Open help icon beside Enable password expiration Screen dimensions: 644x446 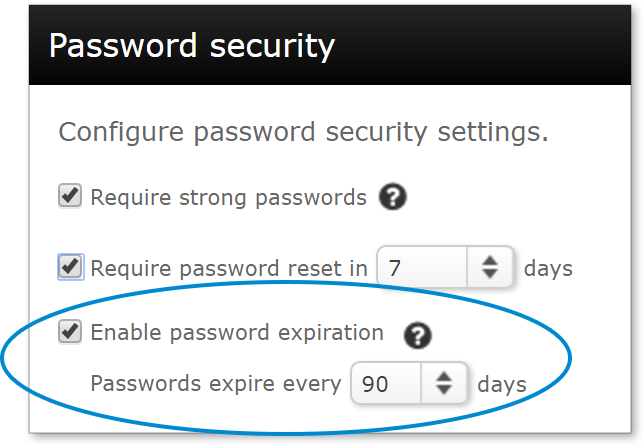coord(418,336)
